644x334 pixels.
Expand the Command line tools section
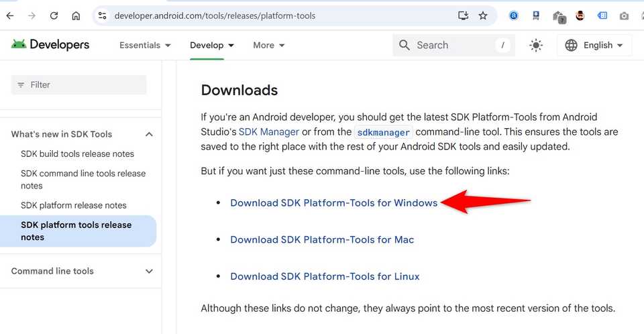149,271
